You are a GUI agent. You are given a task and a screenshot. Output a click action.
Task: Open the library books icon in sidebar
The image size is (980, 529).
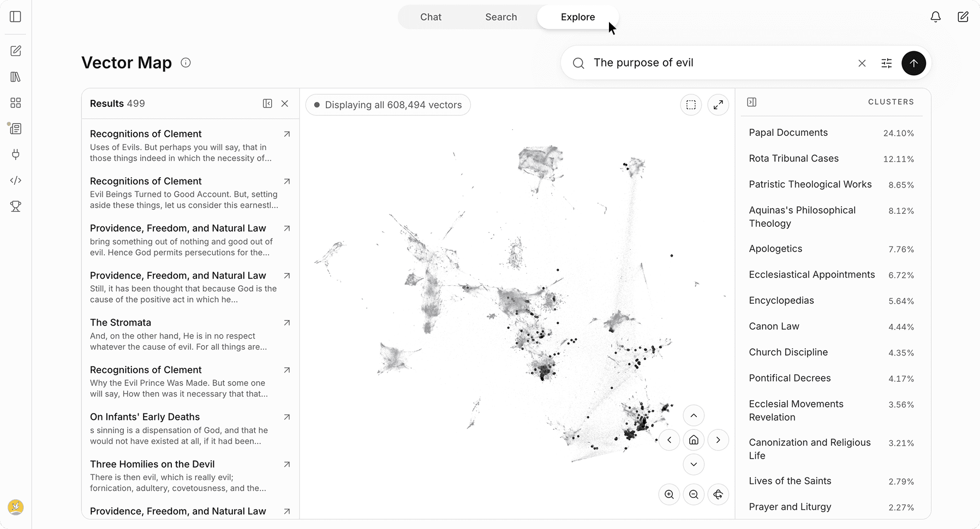15,77
